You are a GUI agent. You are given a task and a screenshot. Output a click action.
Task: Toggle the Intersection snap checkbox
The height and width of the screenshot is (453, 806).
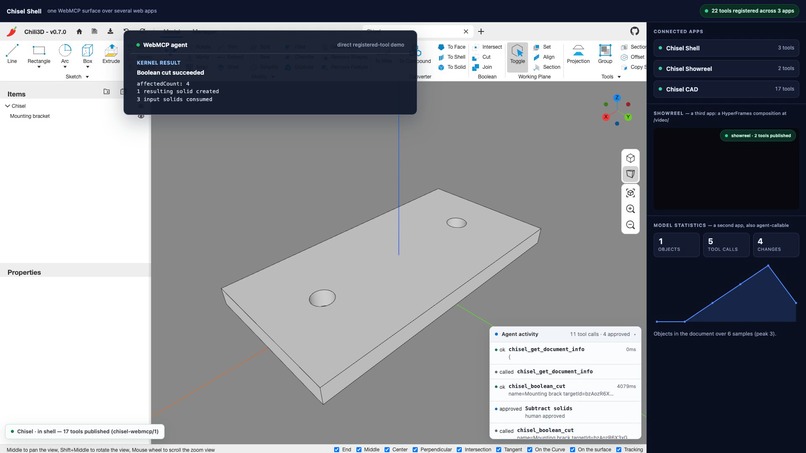pos(460,449)
